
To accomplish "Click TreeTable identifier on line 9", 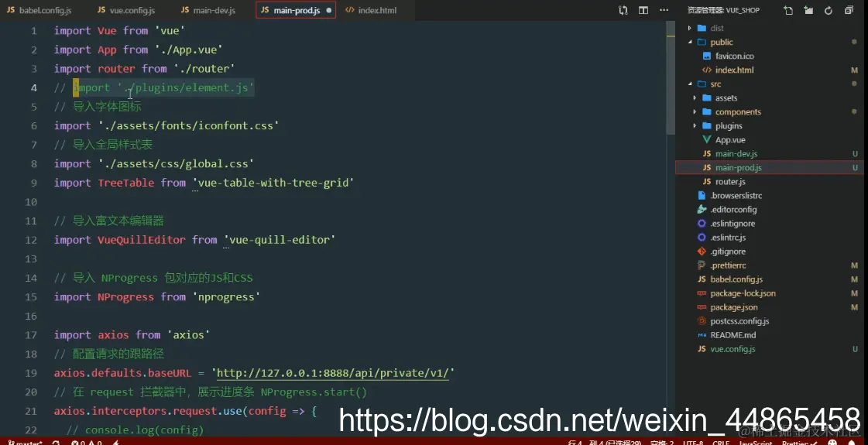I will click(x=126, y=183).
